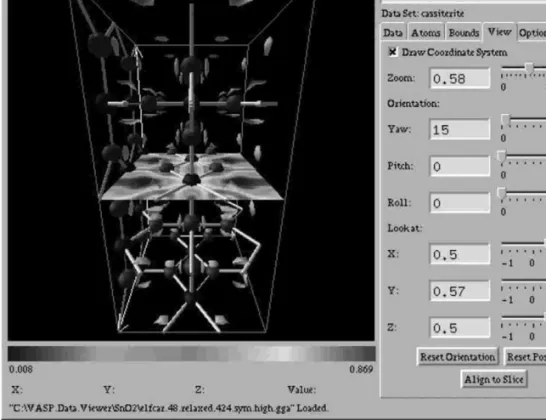Click the Yaw slider handle
Image resolution: width=546 pixels, height=420 pixels.
click(x=506, y=119)
